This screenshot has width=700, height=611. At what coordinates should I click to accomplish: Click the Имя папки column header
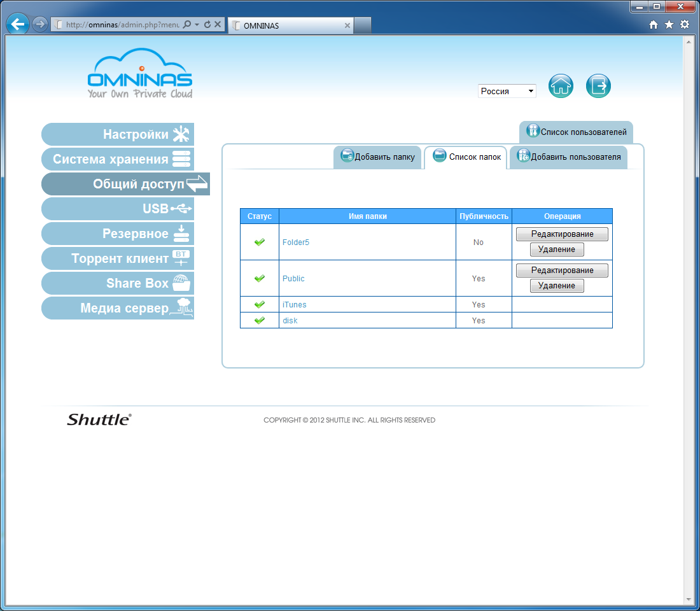[x=367, y=216]
